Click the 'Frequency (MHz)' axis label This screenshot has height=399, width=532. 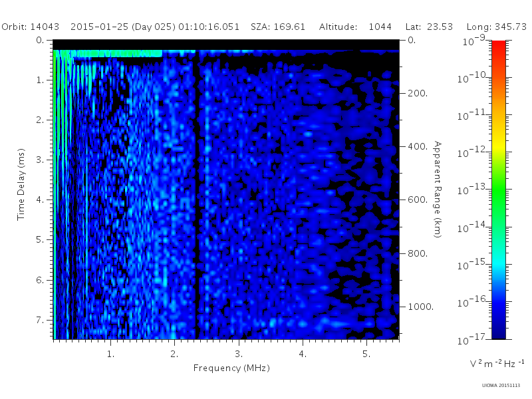click(231, 368)
